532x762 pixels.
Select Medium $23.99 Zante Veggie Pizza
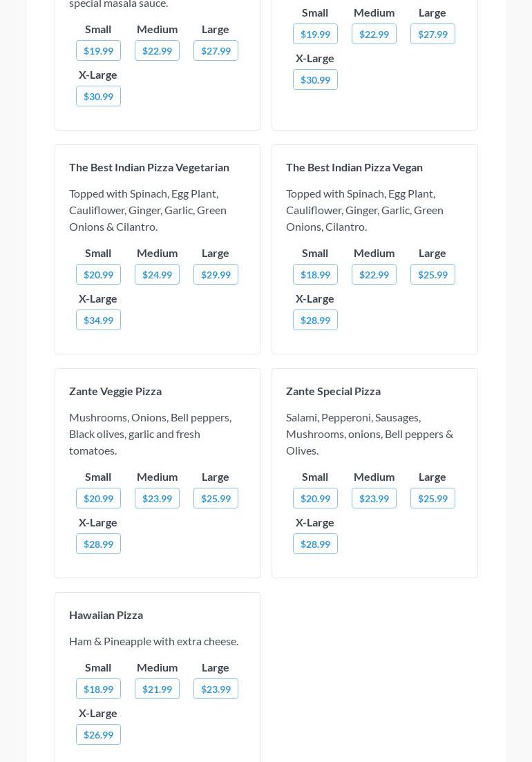point(157,498)
